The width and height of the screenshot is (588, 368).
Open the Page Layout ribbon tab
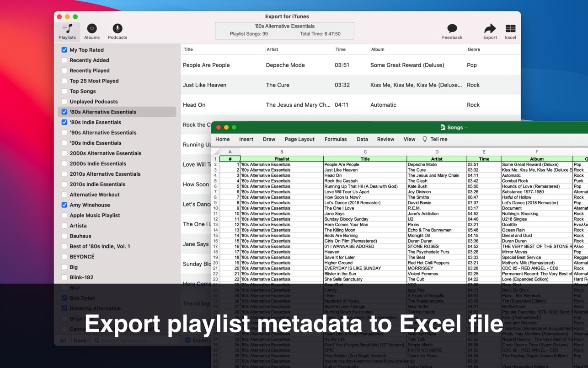tap(299, 139)
